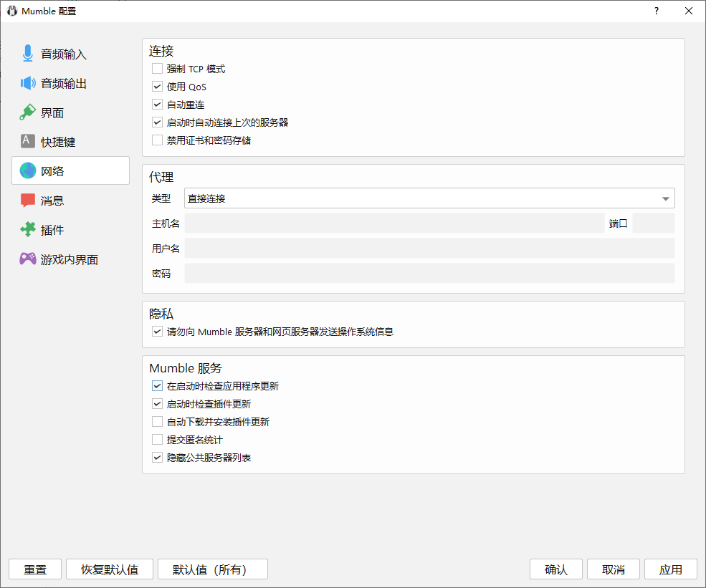
Task: Click the puzzle piece 插件 icon
Action: pos(28,230)
